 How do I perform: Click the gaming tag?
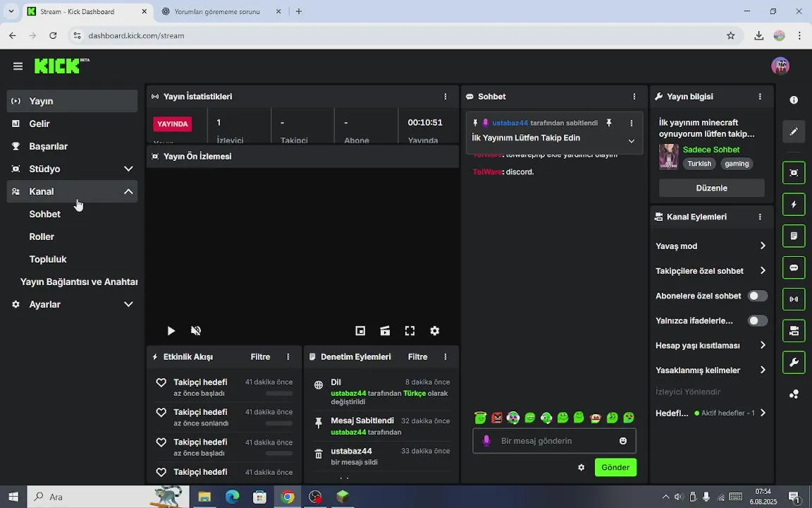tap(737, 163)
